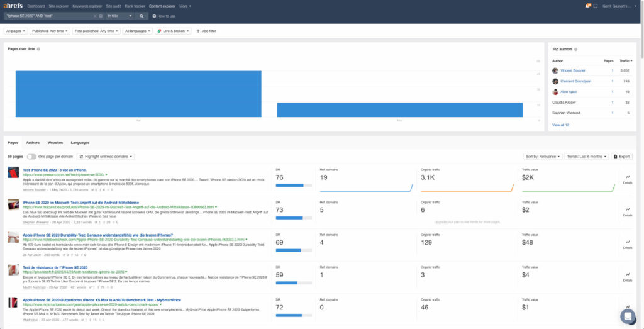Screen dimensions: 644x329
Task: Click the info icon next to Pages over time
Action: (x=38, y=49)
